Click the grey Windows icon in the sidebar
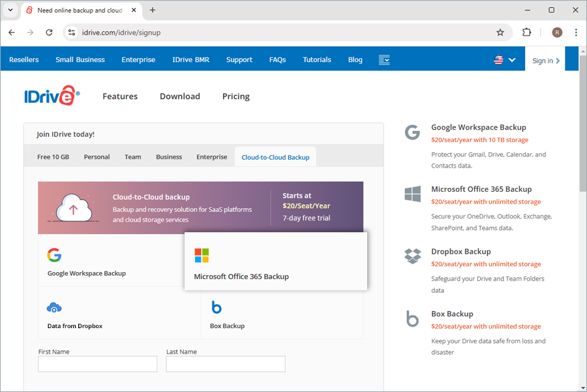587x392 pixels. [x=413, y=194]
